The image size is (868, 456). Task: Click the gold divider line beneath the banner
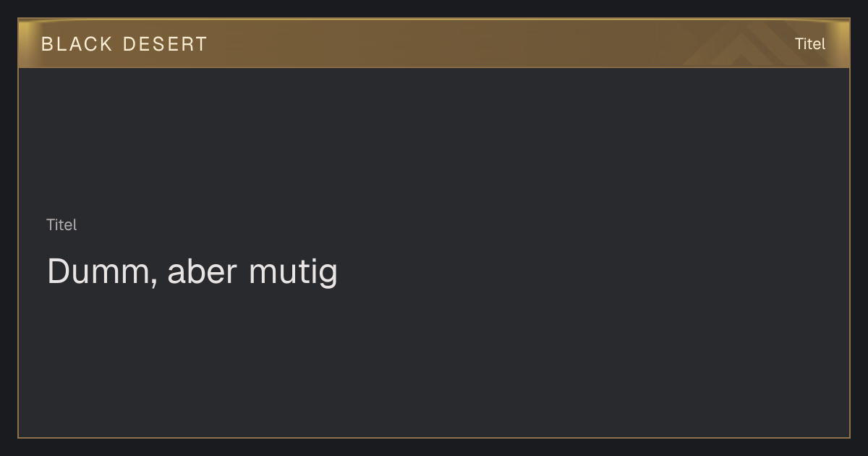pyautogui.click(x=434, y=67)
